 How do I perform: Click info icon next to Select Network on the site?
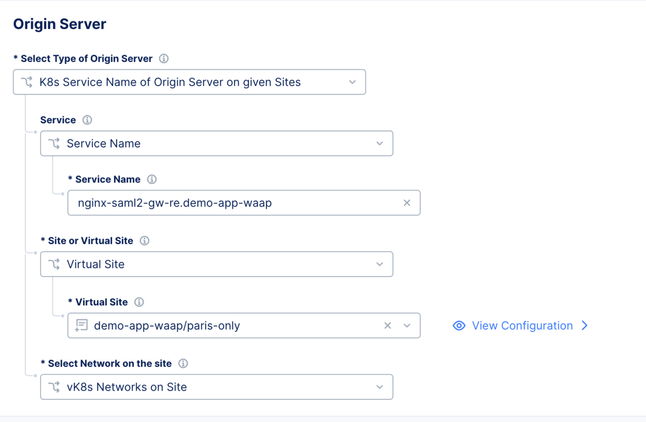click(183, 364)
